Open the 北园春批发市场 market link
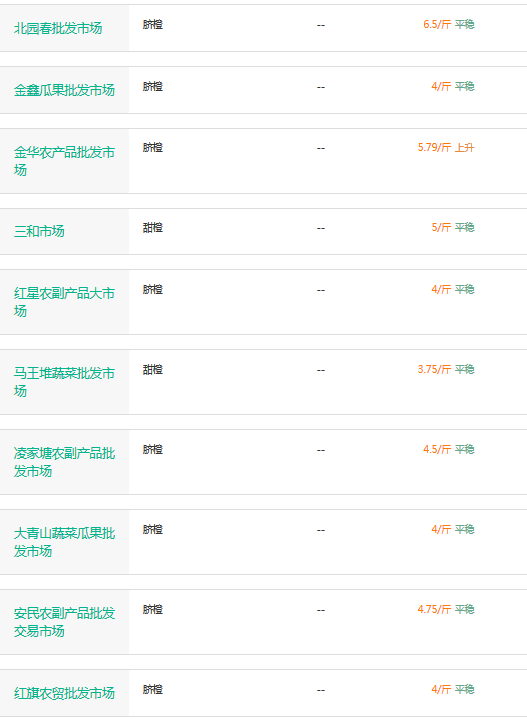This screenshot has height=721, width=527. (x=58, y=29)
